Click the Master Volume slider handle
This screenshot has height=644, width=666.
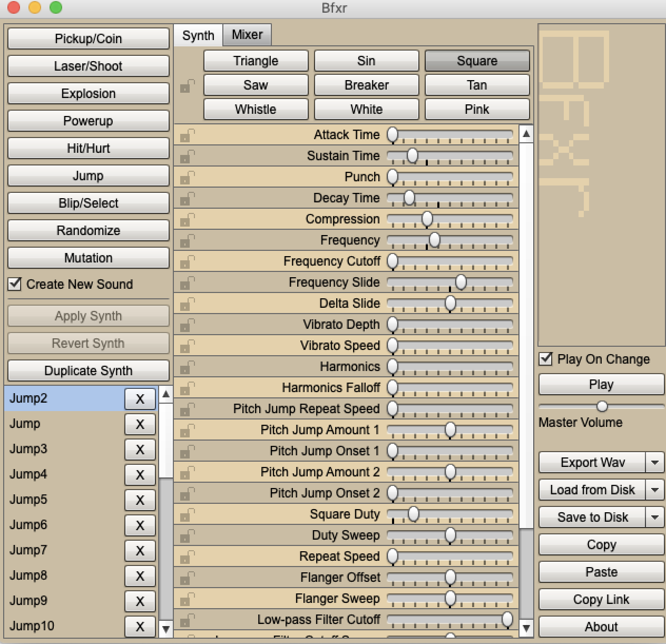(x=602, y=406)
